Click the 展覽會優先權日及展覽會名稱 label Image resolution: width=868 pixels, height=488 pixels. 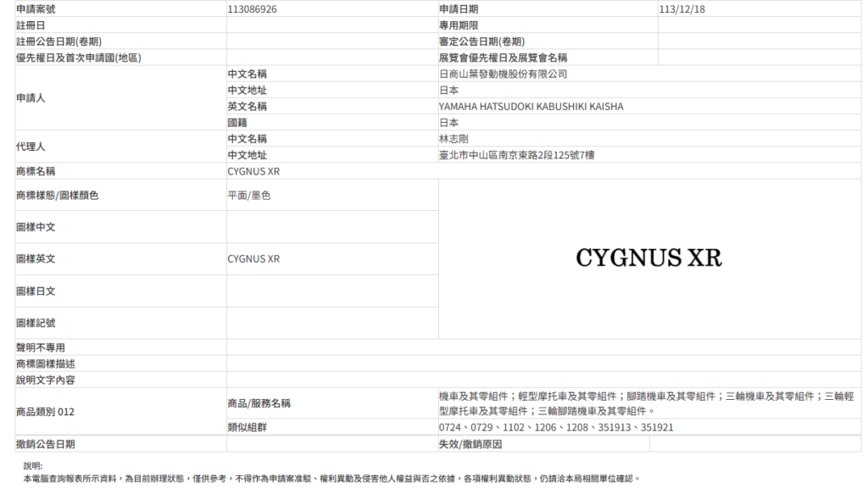[503, 58]
